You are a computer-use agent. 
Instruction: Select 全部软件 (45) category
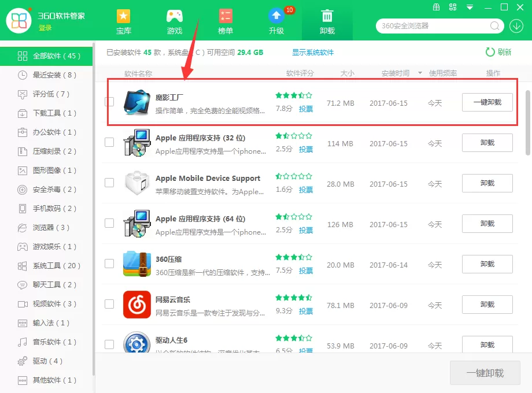46,56
